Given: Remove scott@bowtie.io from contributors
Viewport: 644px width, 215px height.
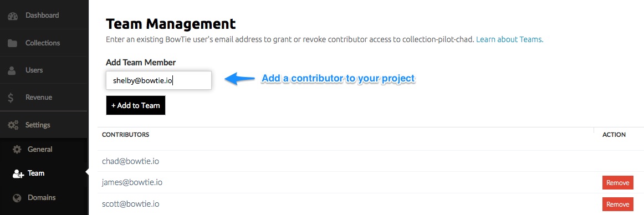Looking at the screenshot, I should 618,204.
